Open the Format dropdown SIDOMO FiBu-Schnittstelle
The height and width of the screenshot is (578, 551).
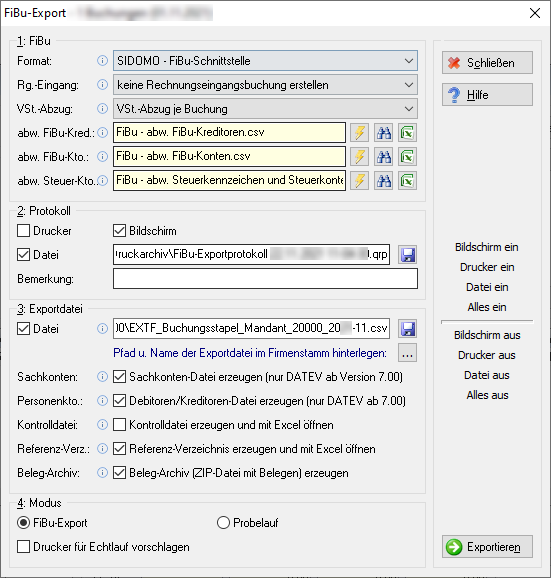click(265, 61)
